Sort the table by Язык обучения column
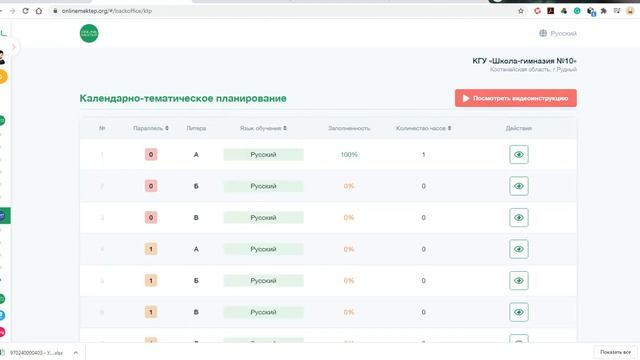Viewport: 640px width, 360px height. (263, 128)
